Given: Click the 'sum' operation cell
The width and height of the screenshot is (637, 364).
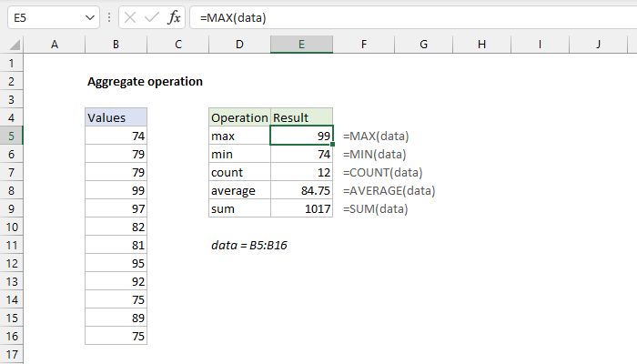Looking at the screenshot, I should (x=239, y=208).
